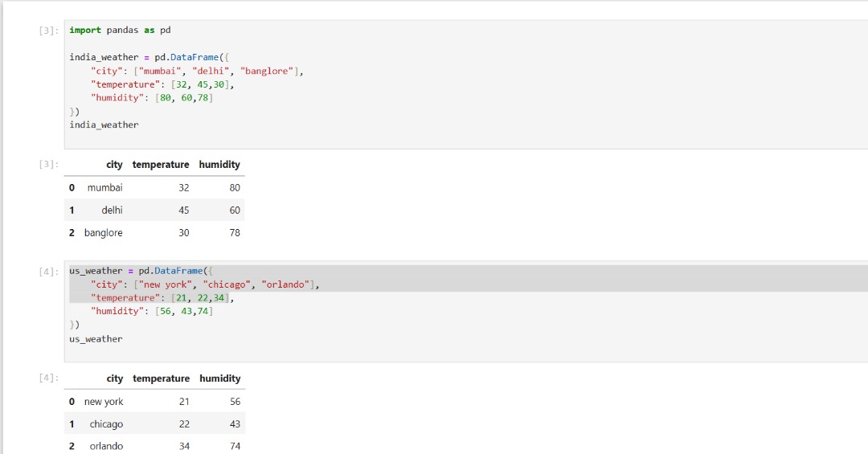
Task: Click index 0 in the mumbai row
Action: 72,188
